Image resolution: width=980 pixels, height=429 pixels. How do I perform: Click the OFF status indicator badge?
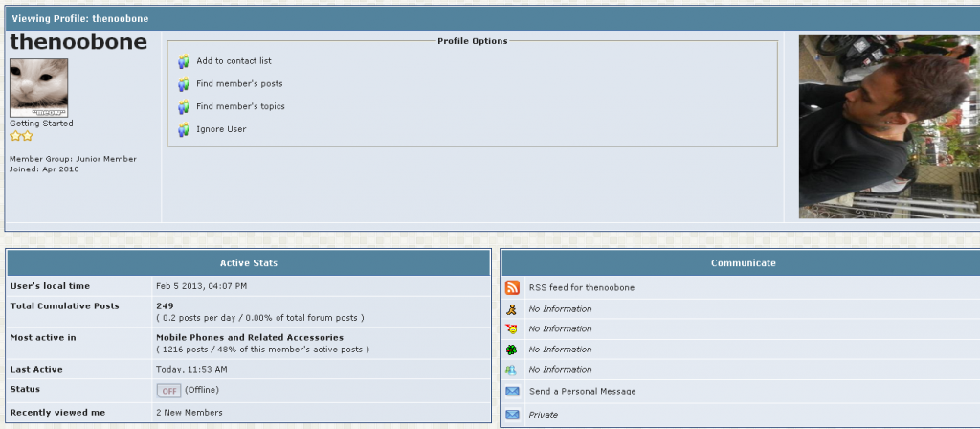[168, 391]
